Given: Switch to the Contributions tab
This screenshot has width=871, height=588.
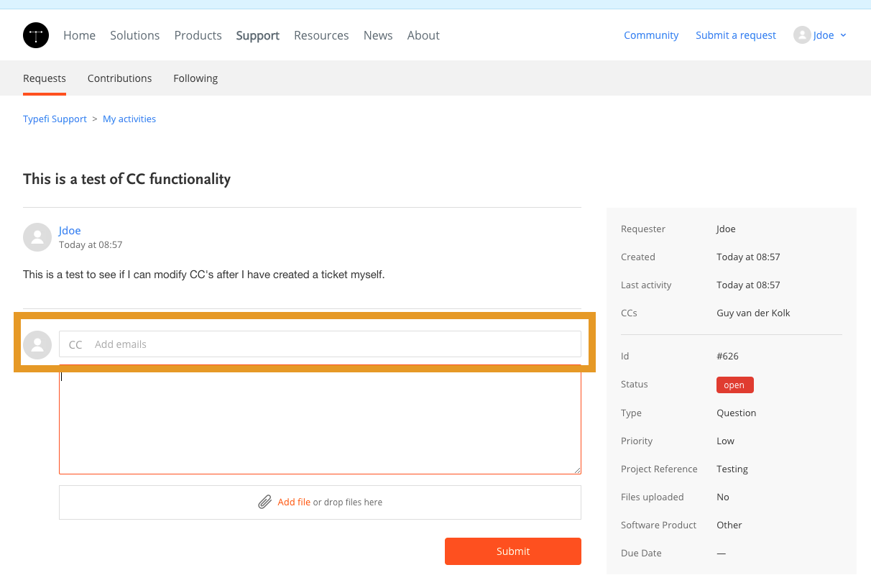Looking at the screenshot, I should coord(119,78).
